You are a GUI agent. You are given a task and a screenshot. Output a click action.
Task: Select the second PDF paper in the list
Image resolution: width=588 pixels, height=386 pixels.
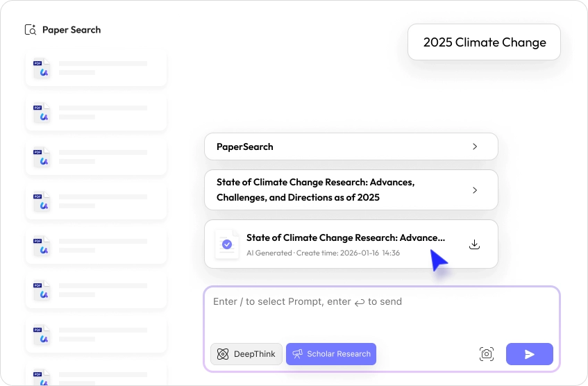pyautogui.click(x=96, y=112)
